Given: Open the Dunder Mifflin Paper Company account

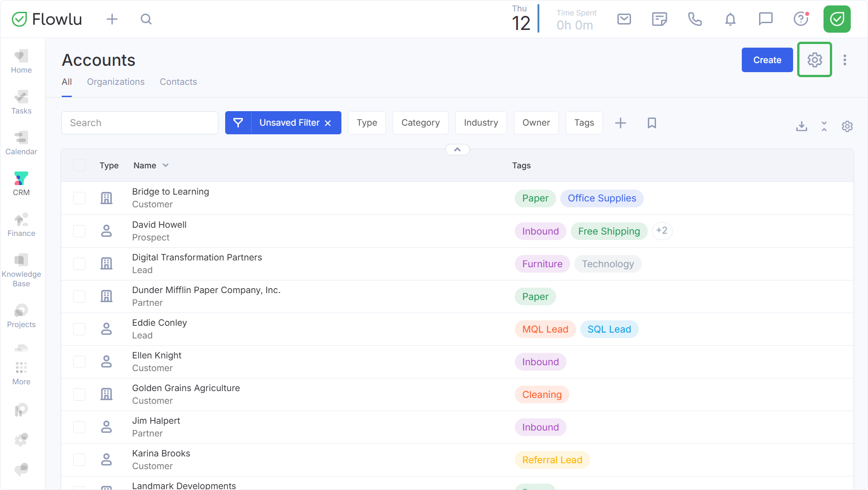Looking at the screenshot, I should [x=206, y=290].
